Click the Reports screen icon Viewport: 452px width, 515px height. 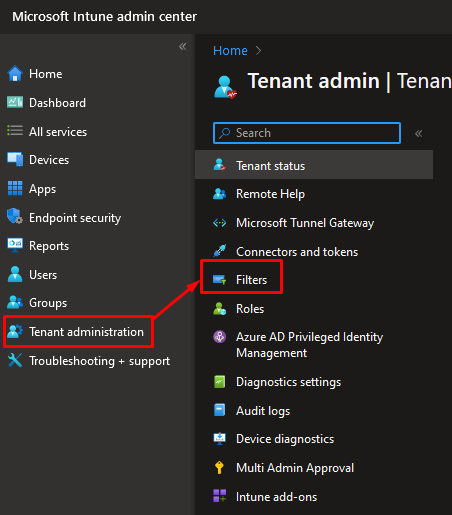click(x=15, y=245)
